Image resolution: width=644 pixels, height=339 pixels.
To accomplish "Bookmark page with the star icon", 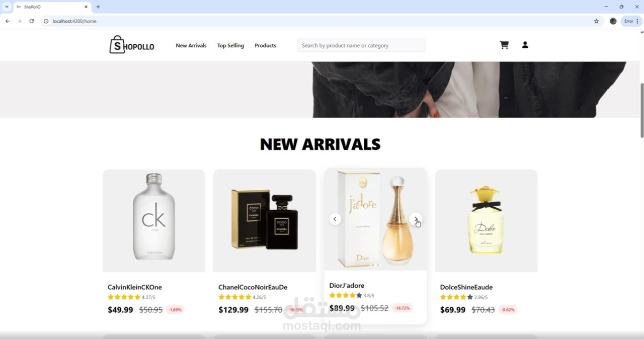I will click(x=596, y=21).
